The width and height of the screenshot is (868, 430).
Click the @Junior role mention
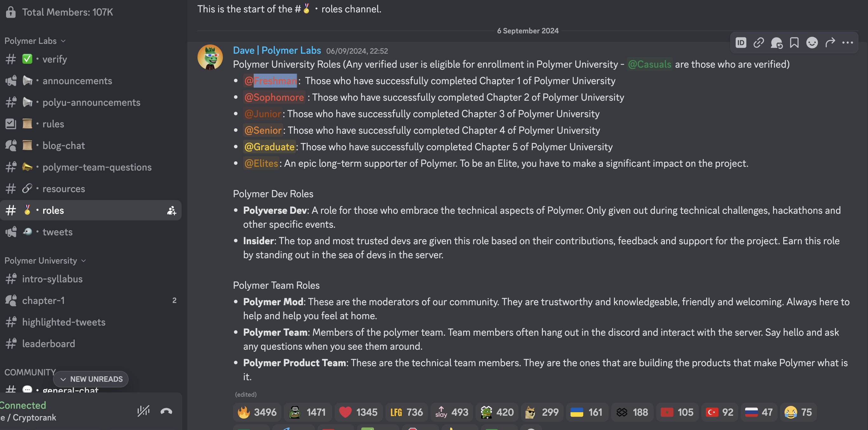(263, 114)
